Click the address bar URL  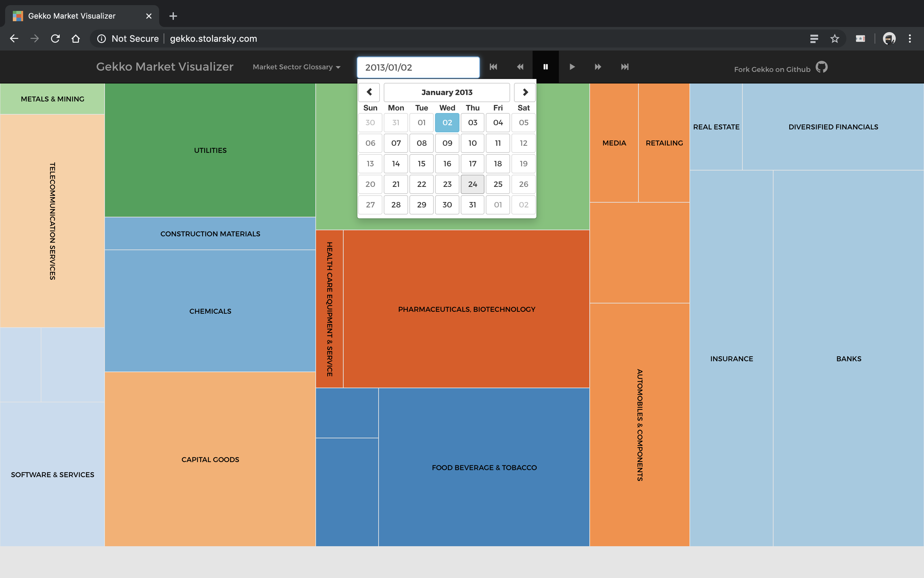pyautogui.click(x=213, y=39)
